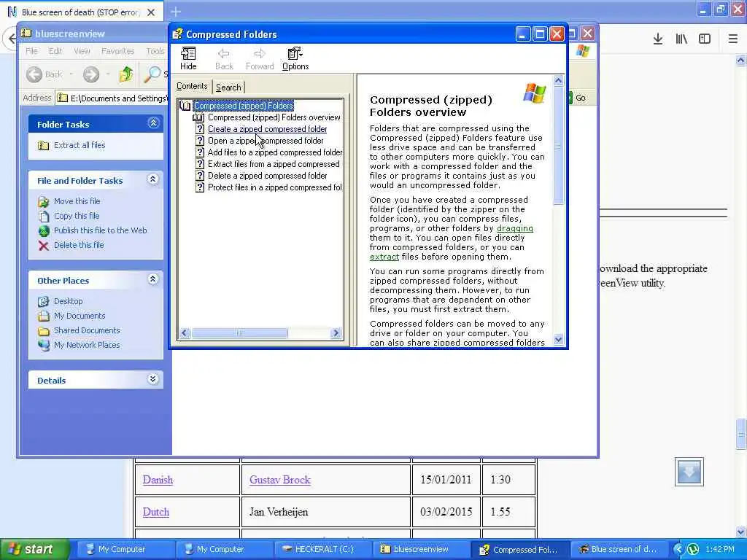Open the Dutch language link
This screenshot has width=747, height=560.
click(x=156, y=512)
